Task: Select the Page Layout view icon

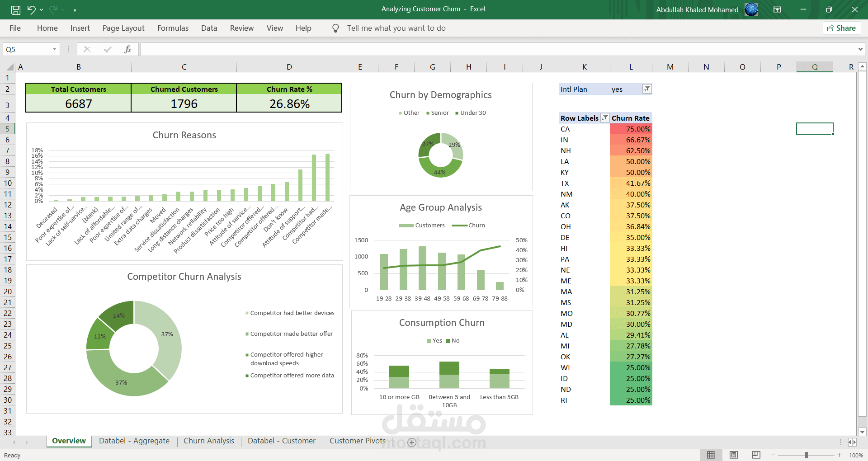Action: pyautogui.click(x=733, y=455)
